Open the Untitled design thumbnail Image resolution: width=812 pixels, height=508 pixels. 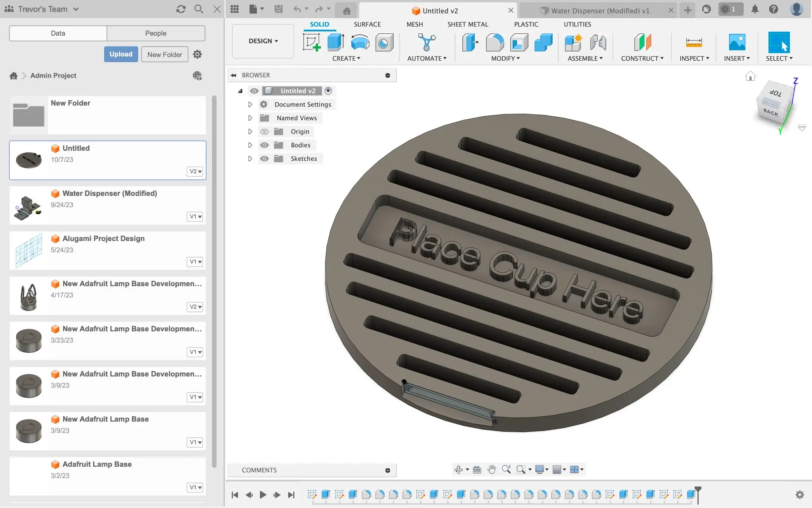(x=28, y=160)
